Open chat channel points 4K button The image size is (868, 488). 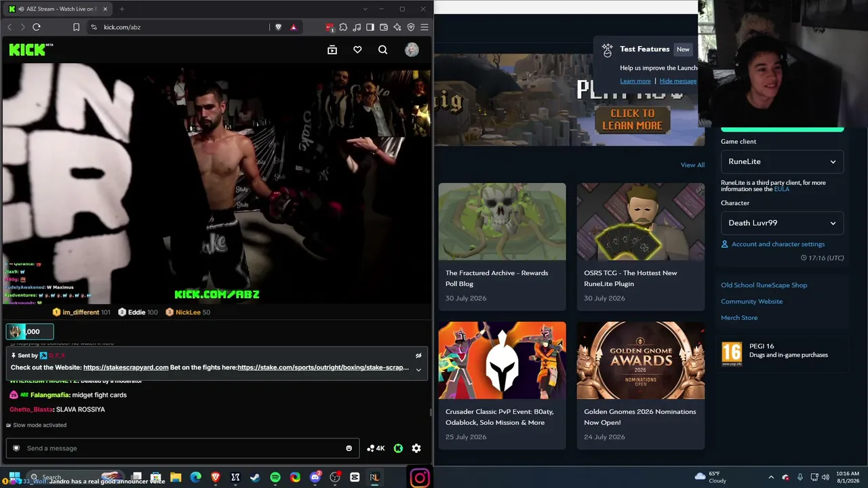pyautogui.click(x=376, y=448)
